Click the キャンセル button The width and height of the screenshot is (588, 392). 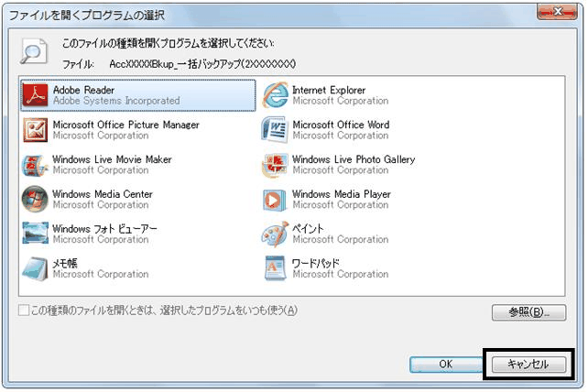pos(528,365)
